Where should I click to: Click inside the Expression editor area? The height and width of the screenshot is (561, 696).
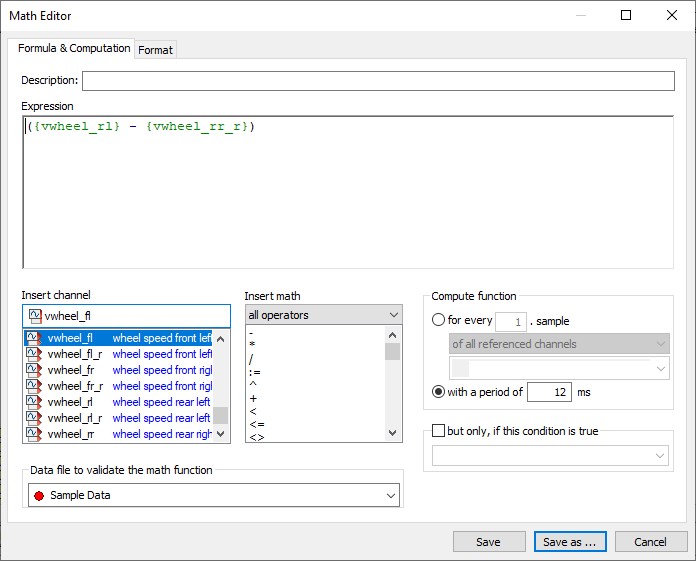[348, 192]
